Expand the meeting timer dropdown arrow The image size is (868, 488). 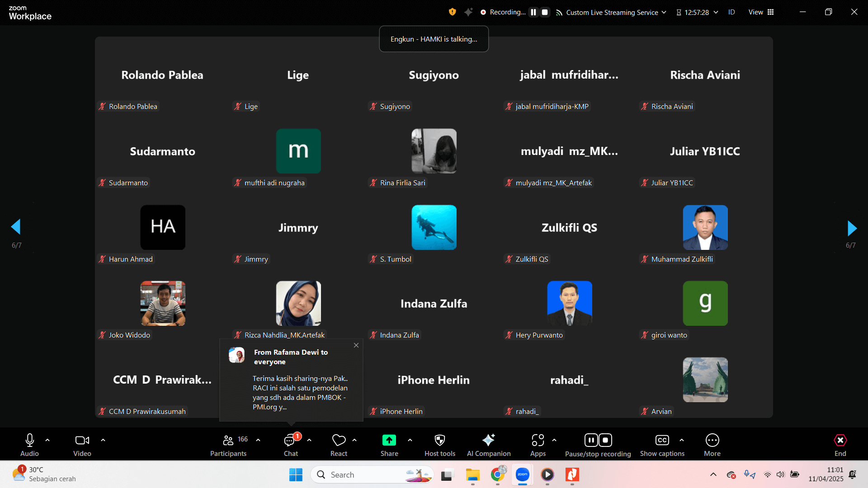click(716, 12)
